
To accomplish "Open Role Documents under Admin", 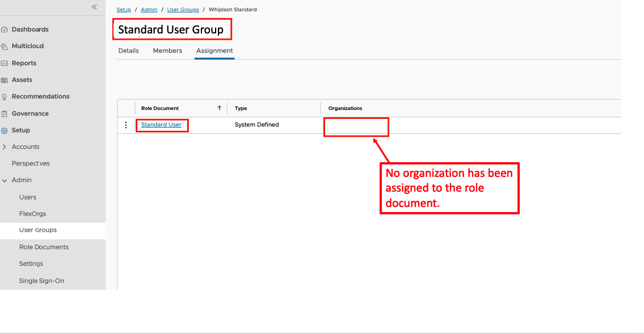I will pyautogui.click(x=44, y=247).
